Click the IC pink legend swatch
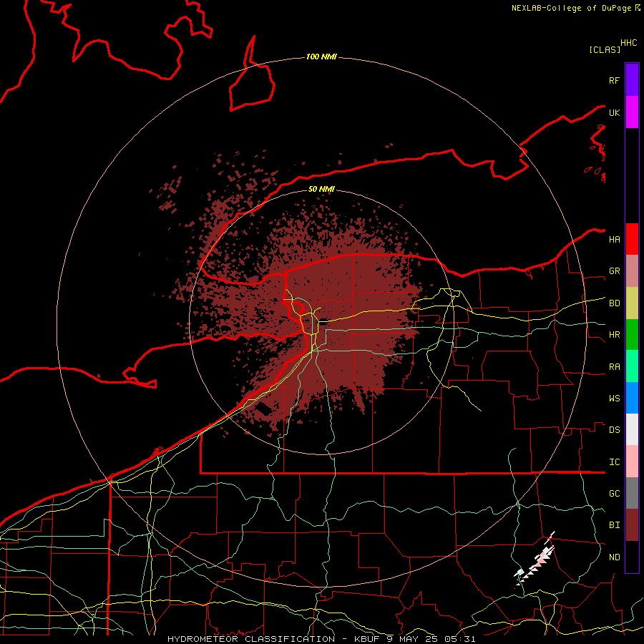 point(632,462)
